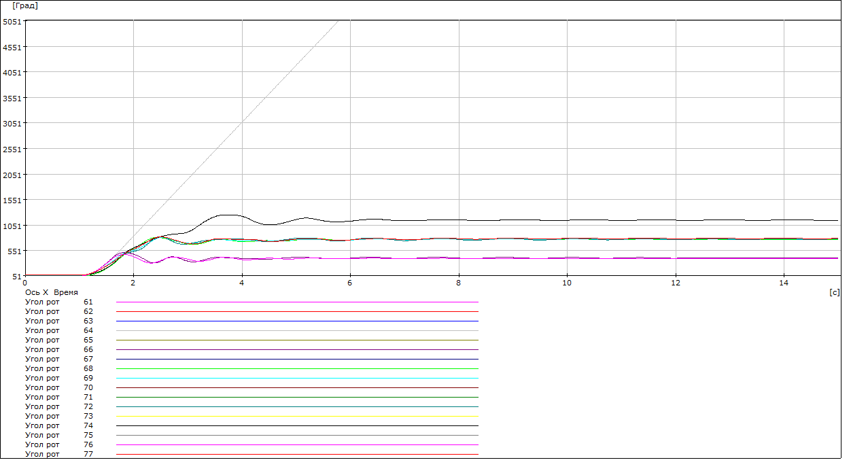Click the 'Ось X Время' axis label
This screenshot has height=473, width=868.
click(51, 292)
